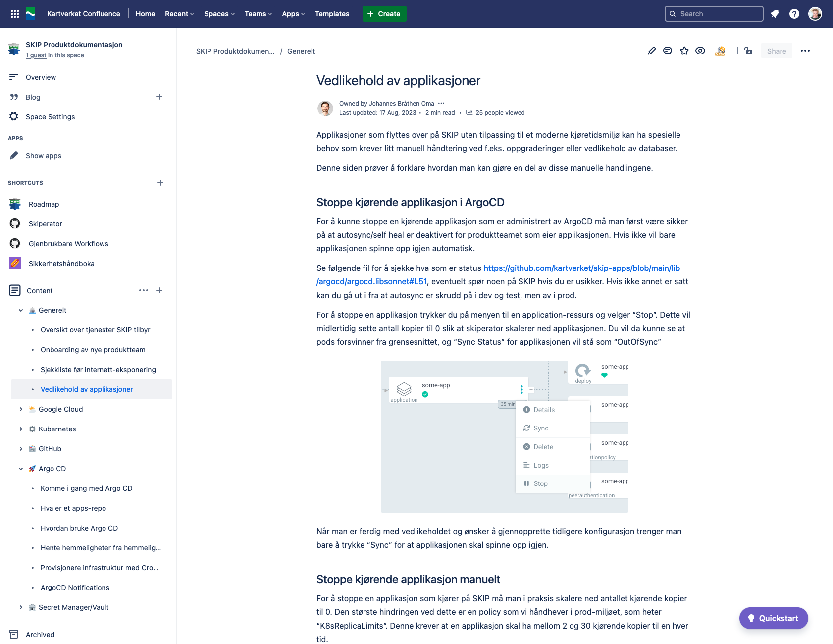Viewport: 833px width, 644px height.
Task: Click the page owner avatar
Action: tap(325, 108)
